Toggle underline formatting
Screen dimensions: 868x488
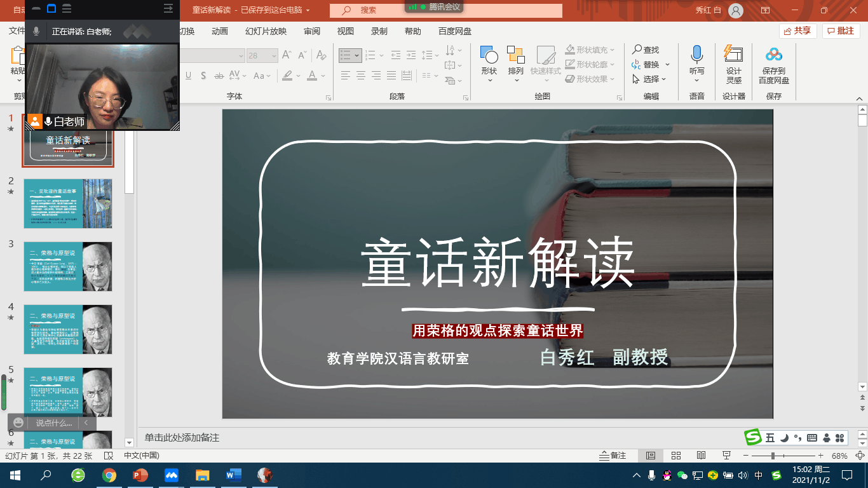click(x=189, y=76)
